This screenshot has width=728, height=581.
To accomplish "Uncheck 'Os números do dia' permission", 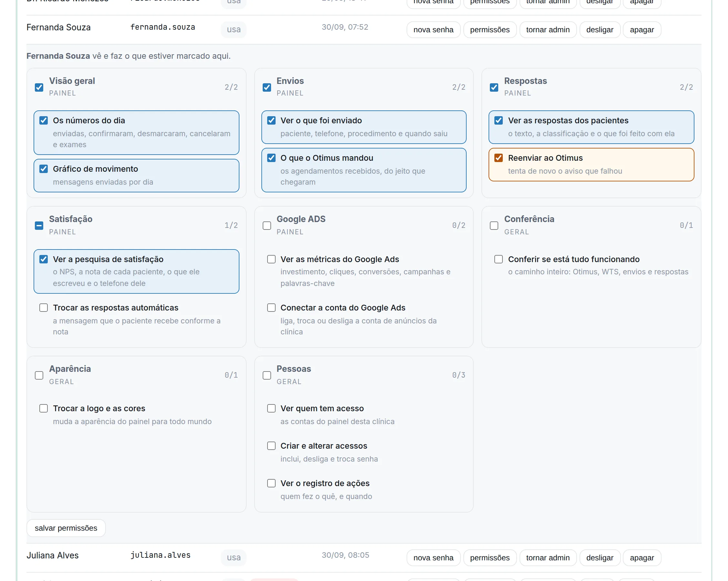I will tap(44, 121).
